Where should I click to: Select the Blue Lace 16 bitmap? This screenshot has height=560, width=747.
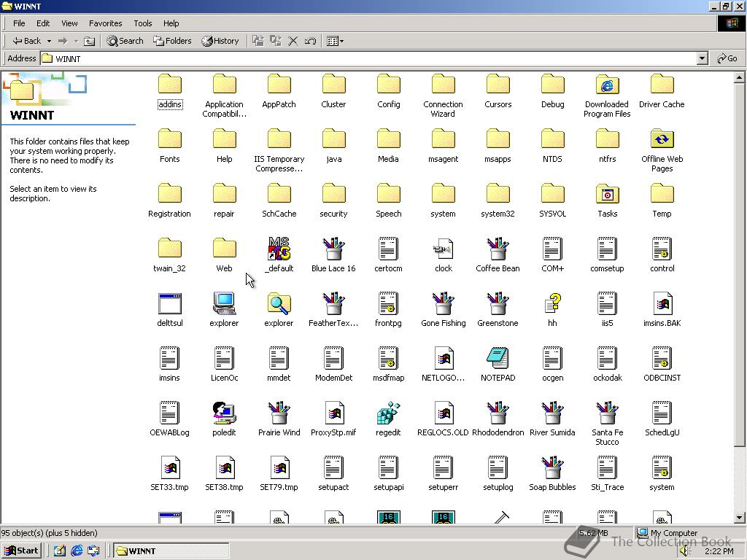tap(333, 249)
